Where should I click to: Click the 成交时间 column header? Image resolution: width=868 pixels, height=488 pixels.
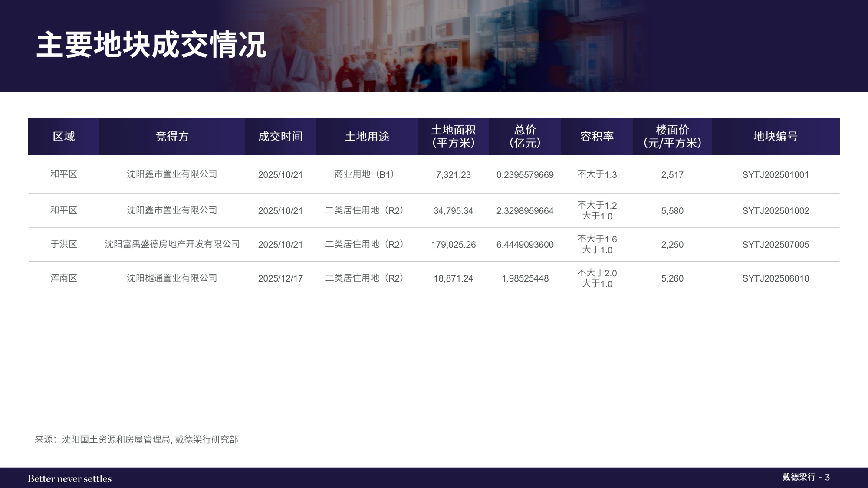coord(280,136)
